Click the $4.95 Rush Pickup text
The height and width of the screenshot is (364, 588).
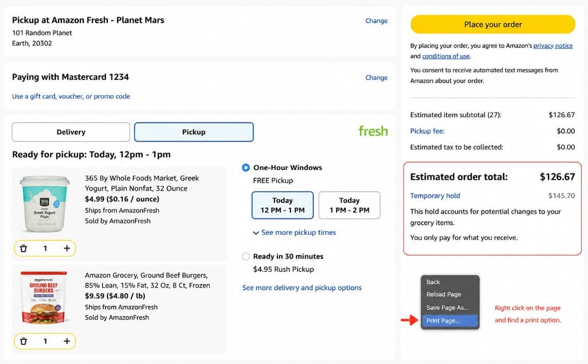pos(284,269)
